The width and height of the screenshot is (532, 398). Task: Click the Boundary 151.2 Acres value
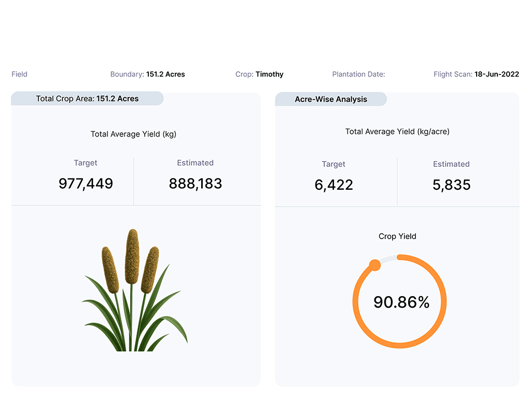pyautogui.click(x=165, y=74)
